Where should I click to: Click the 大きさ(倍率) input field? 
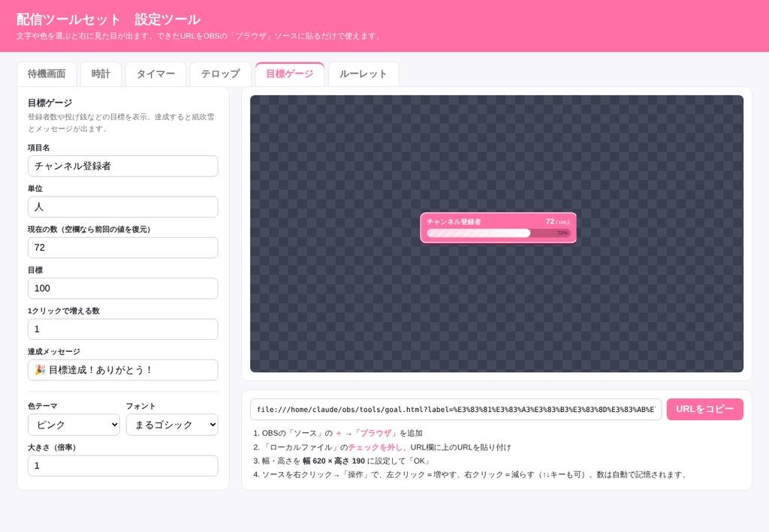point(123,465)
